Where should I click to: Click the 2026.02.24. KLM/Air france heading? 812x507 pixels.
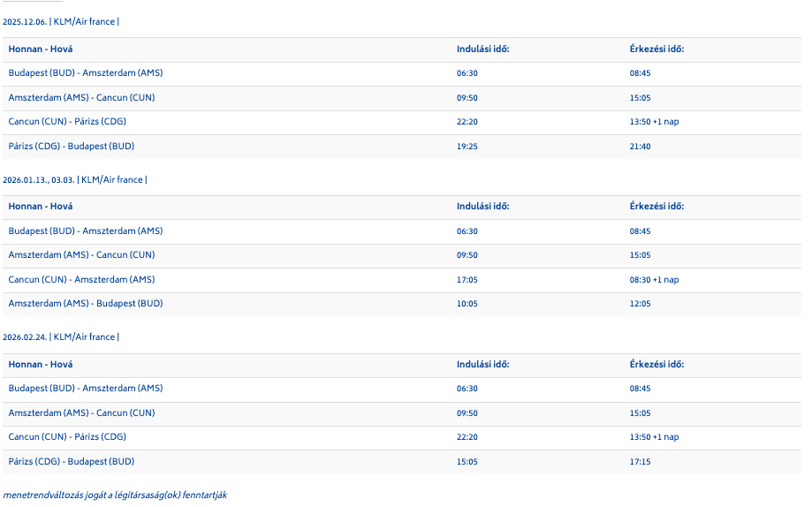(x=61, y=337)
